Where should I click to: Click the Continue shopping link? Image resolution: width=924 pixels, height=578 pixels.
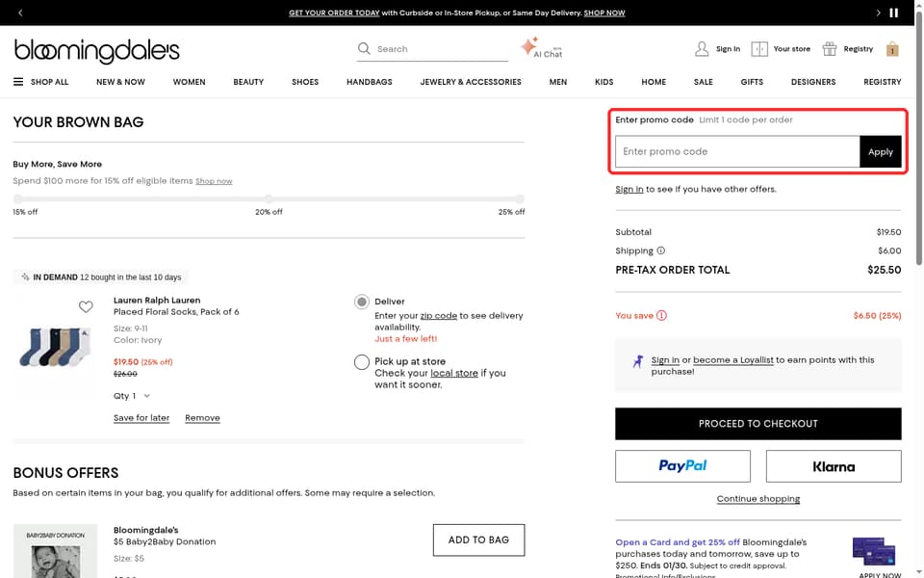coord(758,499)
